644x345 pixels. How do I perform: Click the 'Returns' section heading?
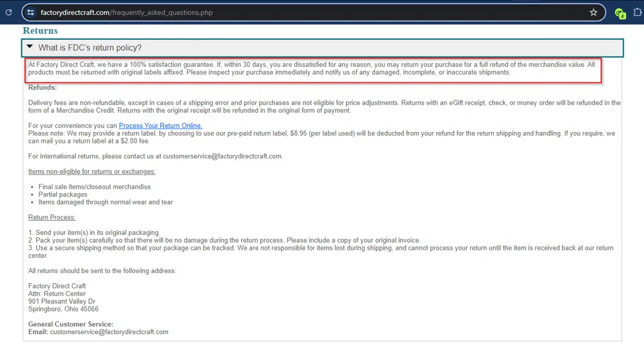coord(40,30)
